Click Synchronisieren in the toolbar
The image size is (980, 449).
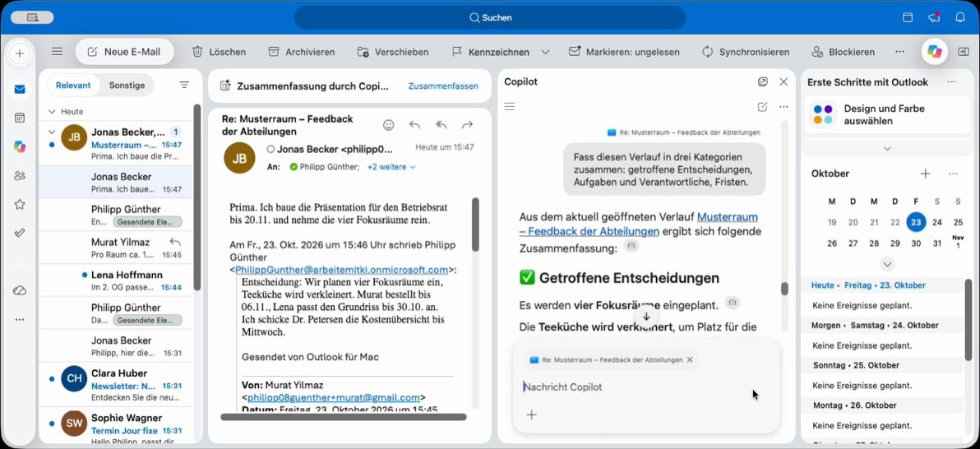coord(746,52)
